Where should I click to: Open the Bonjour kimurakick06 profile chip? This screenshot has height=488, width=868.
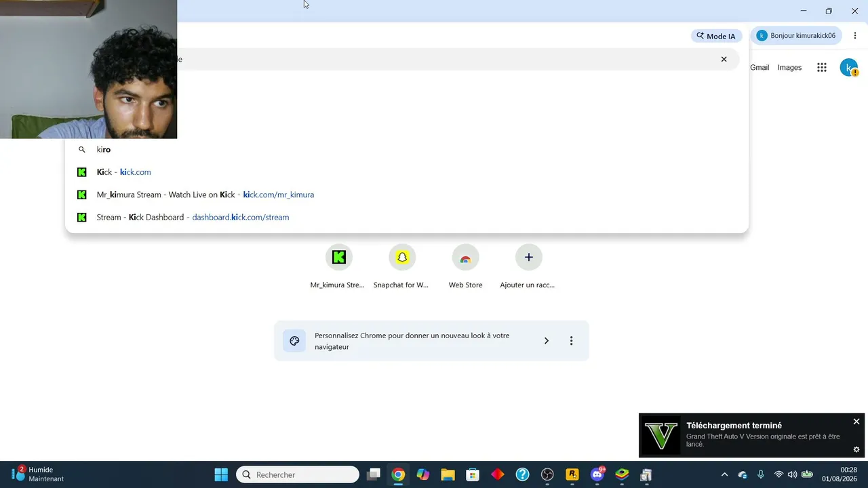coord(796,36)
